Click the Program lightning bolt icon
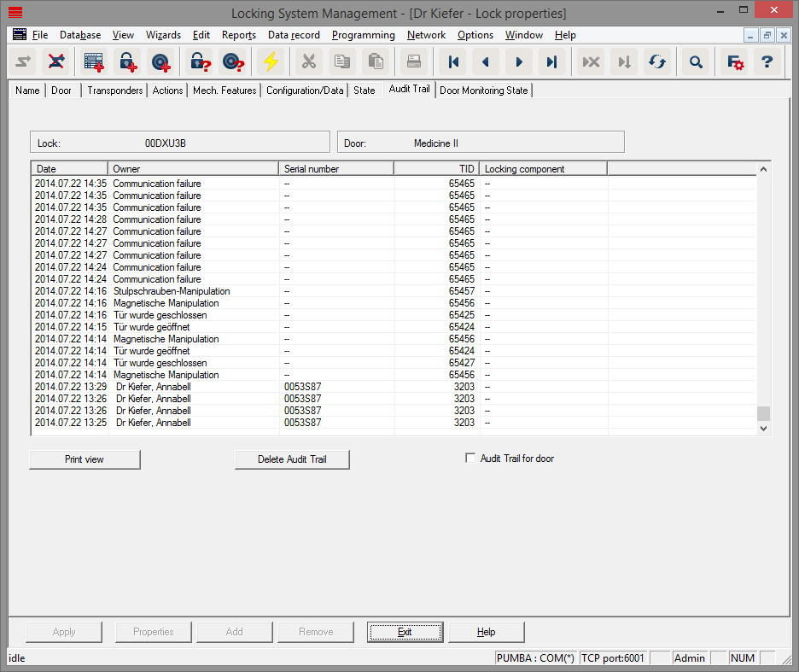This screenshot has width=799, height=672. [x=271, y=61]
